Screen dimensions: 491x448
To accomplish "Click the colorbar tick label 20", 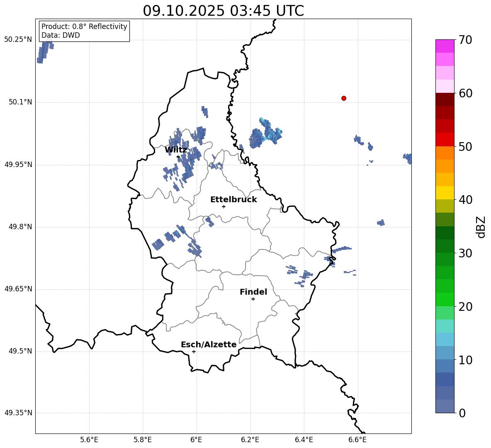I will (x=465, y=307).
